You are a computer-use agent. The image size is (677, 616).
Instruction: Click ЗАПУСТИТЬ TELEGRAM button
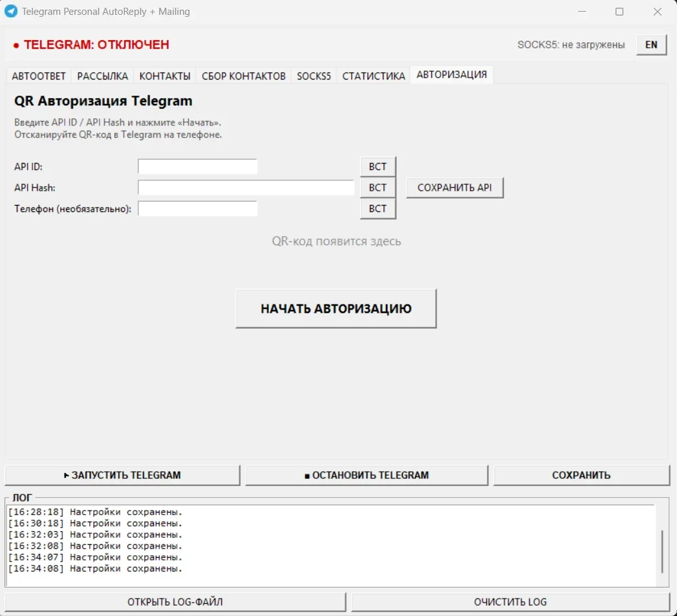[x=122, y=475]
